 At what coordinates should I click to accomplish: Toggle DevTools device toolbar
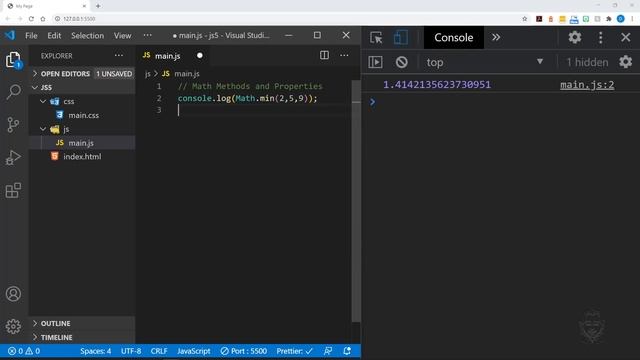tap(400, 38)
